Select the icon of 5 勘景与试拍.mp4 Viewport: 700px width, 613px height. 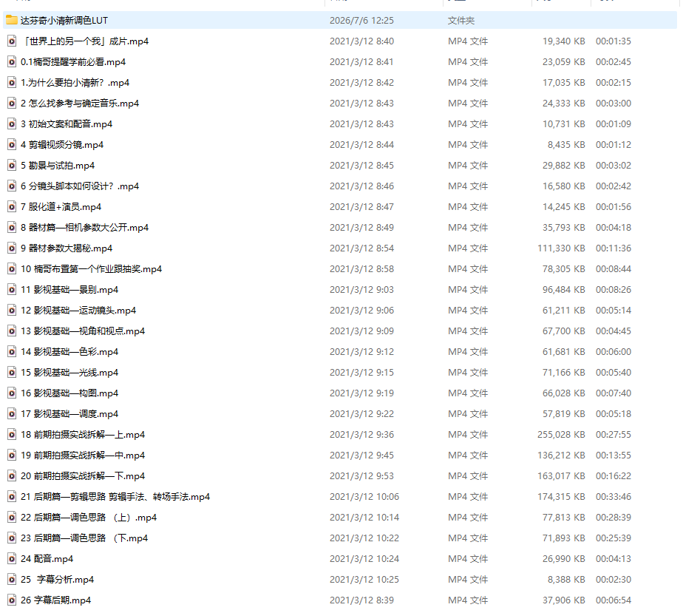point(12,166)
